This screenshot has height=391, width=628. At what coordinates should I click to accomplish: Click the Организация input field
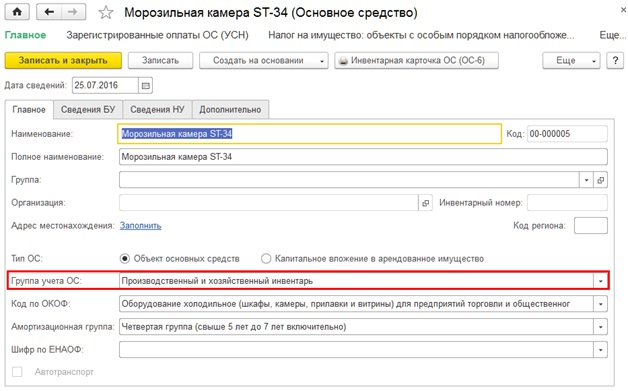[x=269, y=203]
